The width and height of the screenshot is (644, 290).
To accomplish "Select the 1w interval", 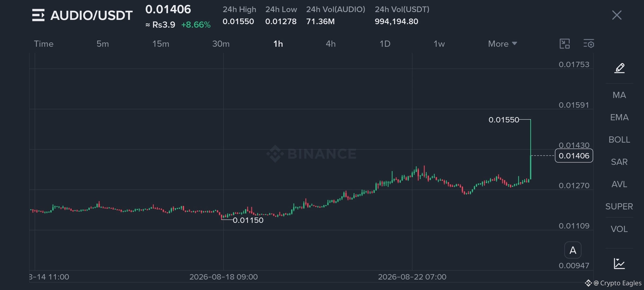I will (439, 44).
